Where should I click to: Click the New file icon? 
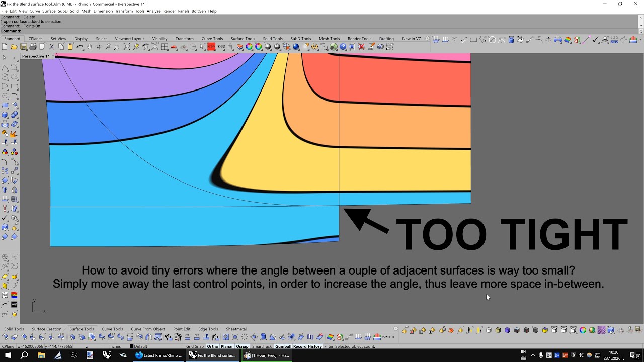click(x=4, y=47)
